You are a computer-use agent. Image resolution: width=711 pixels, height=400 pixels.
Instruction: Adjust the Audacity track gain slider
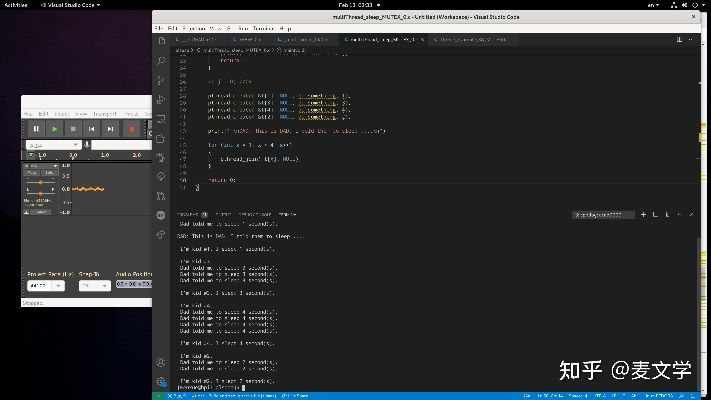40,183
